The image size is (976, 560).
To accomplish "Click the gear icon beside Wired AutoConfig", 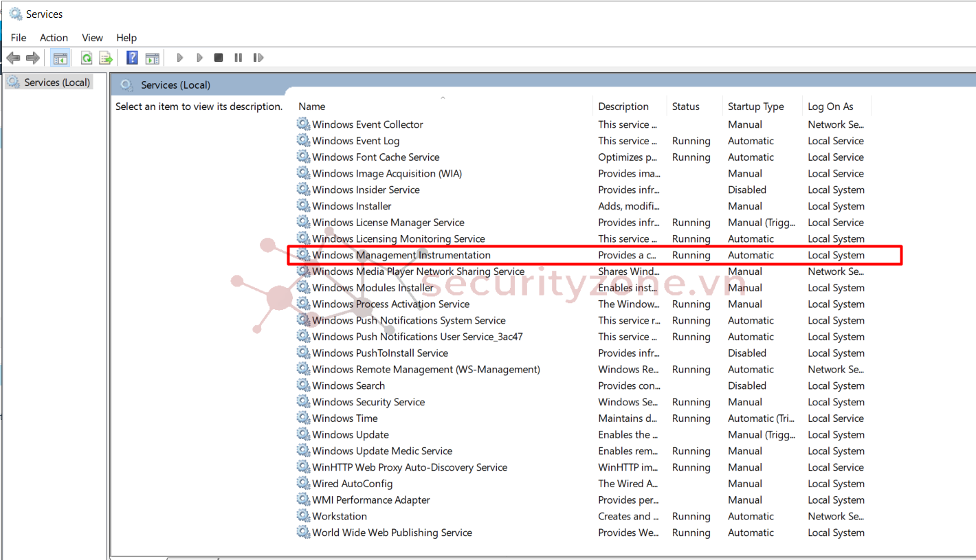I will [x=303, y=484].
